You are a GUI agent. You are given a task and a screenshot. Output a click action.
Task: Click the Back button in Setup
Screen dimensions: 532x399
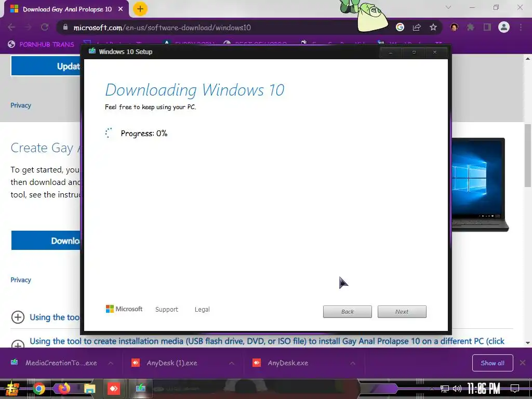[x=348, y=312]
